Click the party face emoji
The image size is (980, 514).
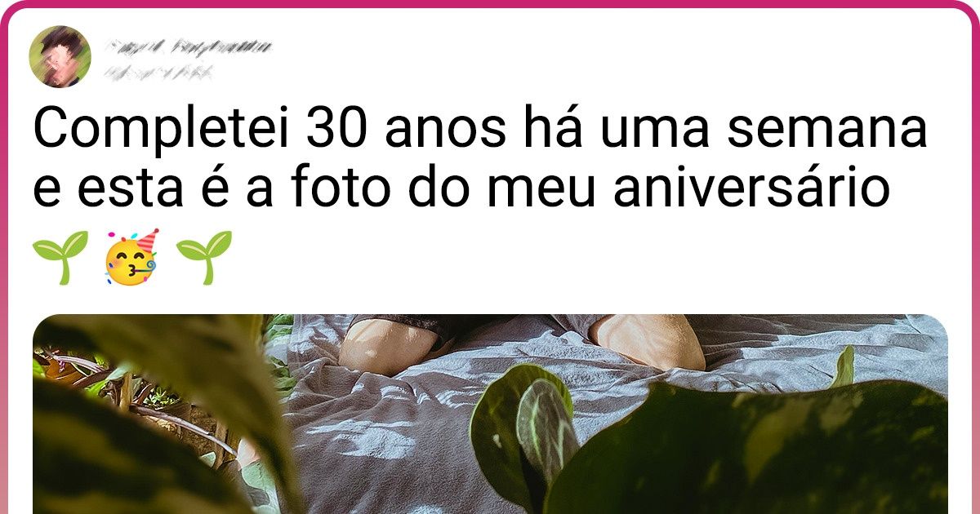point(132,257)
